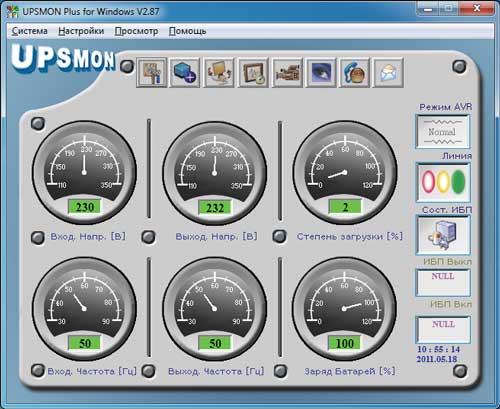Click the blue box with plus icon

click(185, 73)
